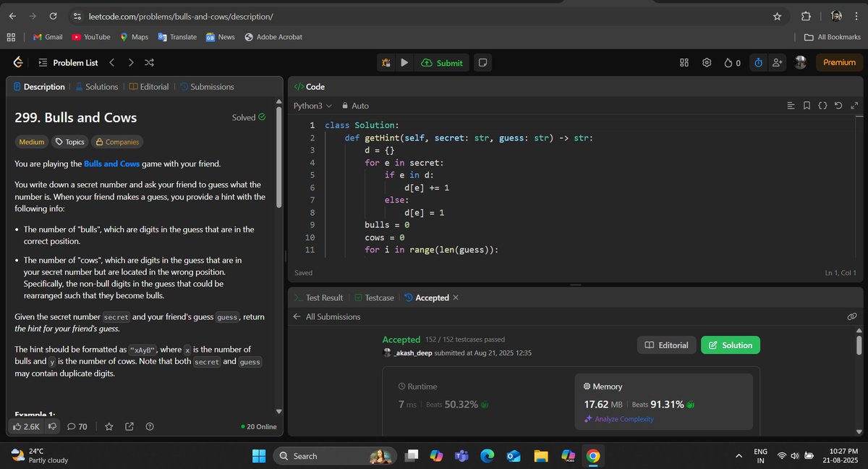Switch to the Testcase tab

point(374,297)
